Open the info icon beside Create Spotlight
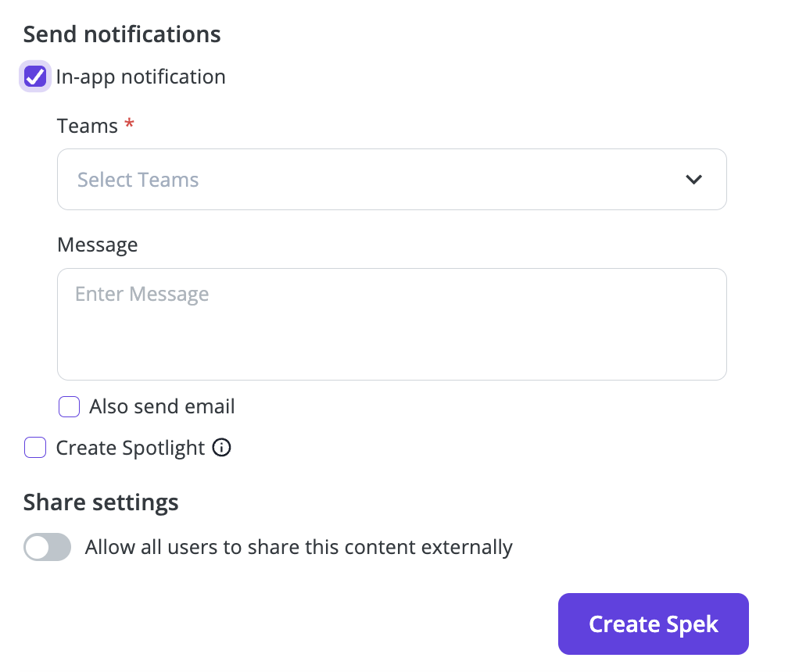This screenshot has height=672, width=799. point(222,447)
